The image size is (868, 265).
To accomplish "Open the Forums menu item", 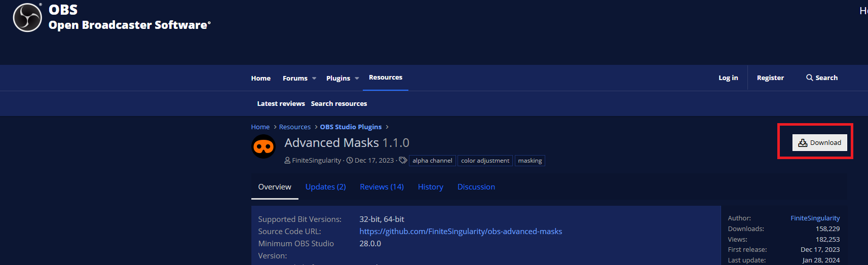I will click(295, 78).
